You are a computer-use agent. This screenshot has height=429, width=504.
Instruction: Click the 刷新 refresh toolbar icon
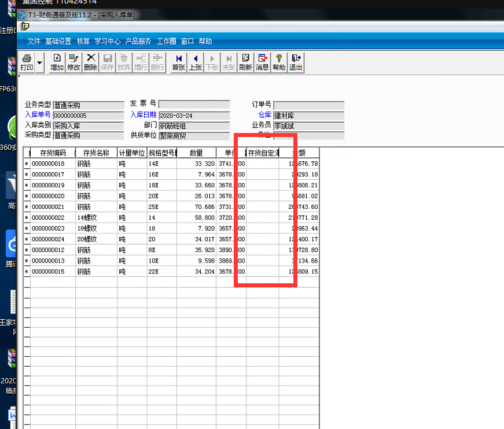(x=245, y=62)
